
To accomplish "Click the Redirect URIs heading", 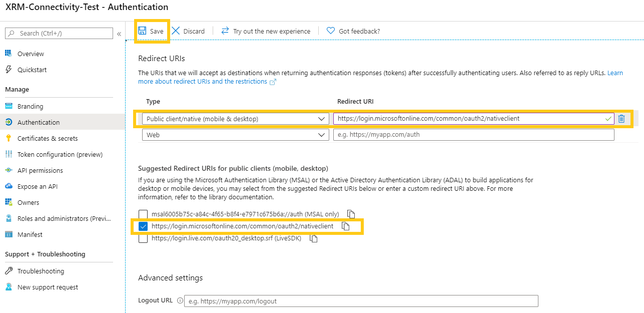I will [x=162, y=59].
